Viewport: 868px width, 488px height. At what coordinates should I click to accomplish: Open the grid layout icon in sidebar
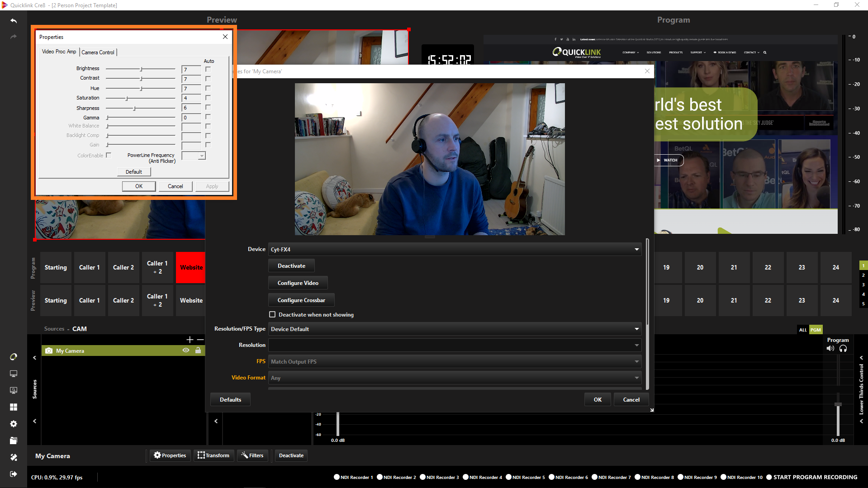[x=14, y=407]
